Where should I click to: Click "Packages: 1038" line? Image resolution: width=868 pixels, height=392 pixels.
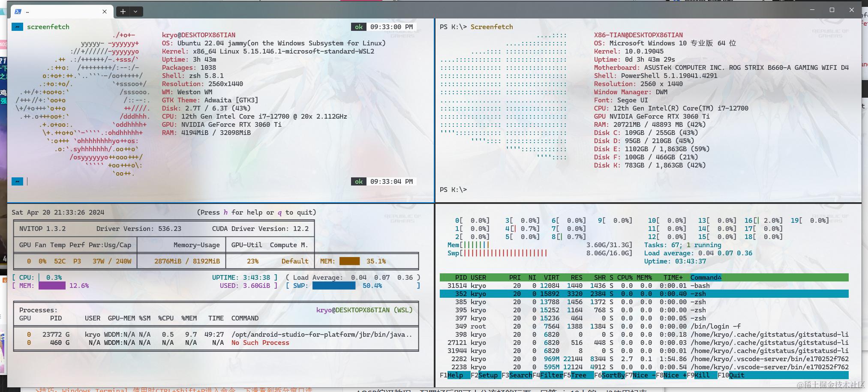(189, 67)
